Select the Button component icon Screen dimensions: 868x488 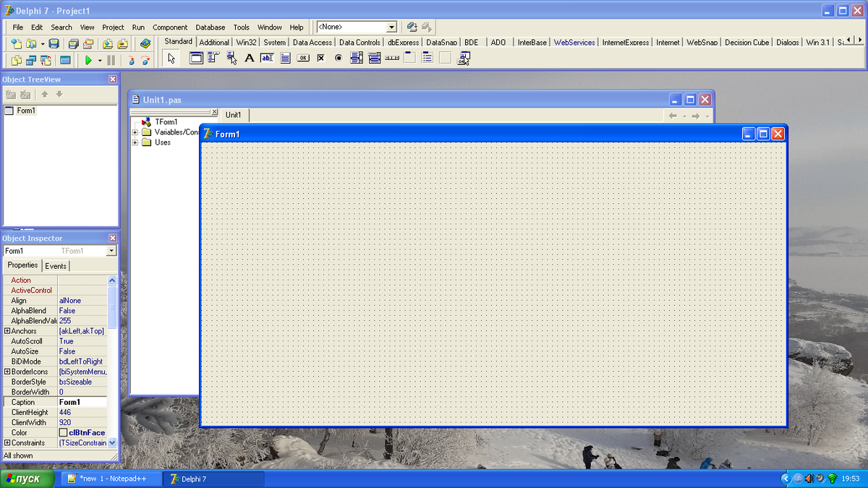click(303, 58)
